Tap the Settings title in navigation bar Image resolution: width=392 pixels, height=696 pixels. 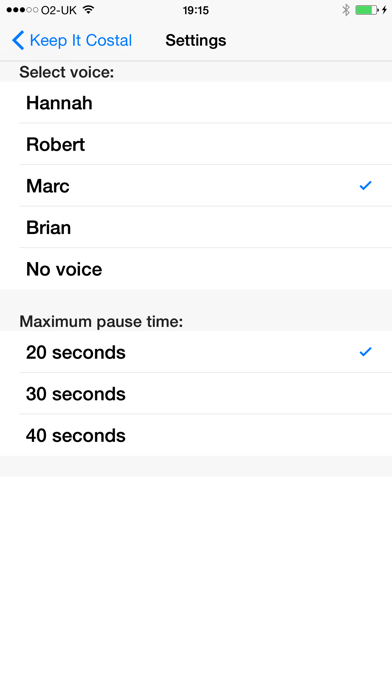pos(196,40)
